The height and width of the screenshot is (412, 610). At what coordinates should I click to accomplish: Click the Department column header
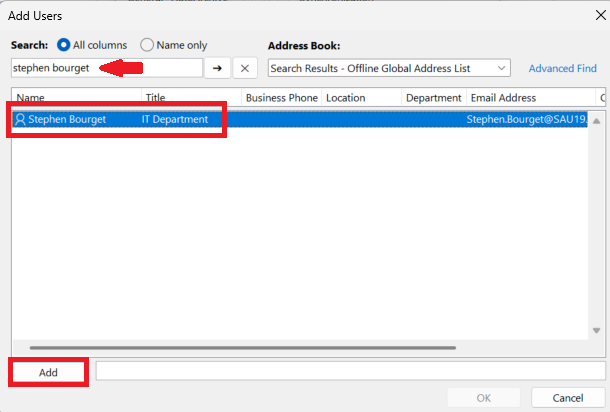click(x=434, y=98)
